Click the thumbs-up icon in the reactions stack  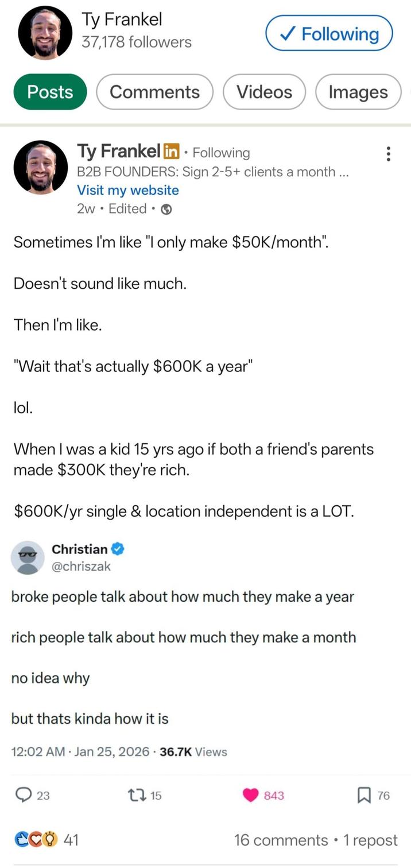click(21, 840)
